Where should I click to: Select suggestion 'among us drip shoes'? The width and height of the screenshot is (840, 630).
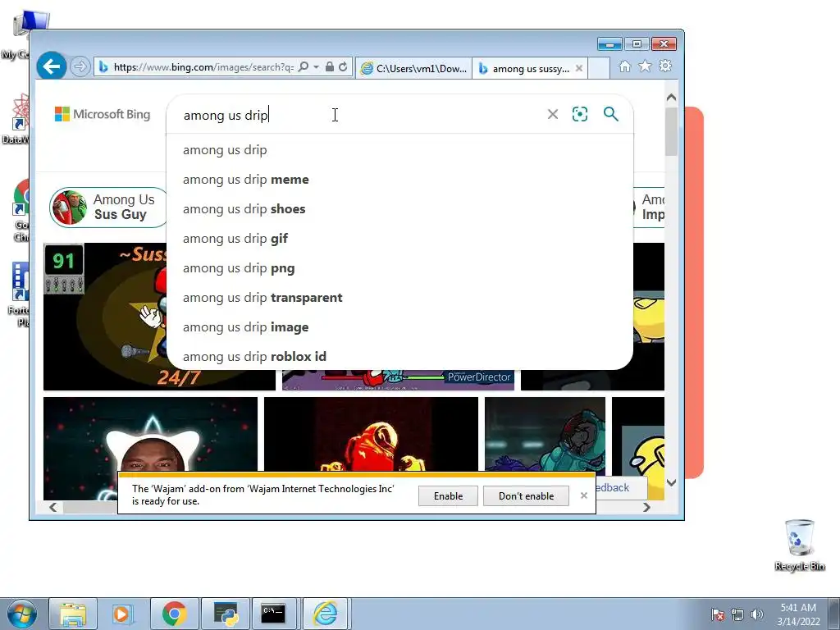tap(399, 209)
